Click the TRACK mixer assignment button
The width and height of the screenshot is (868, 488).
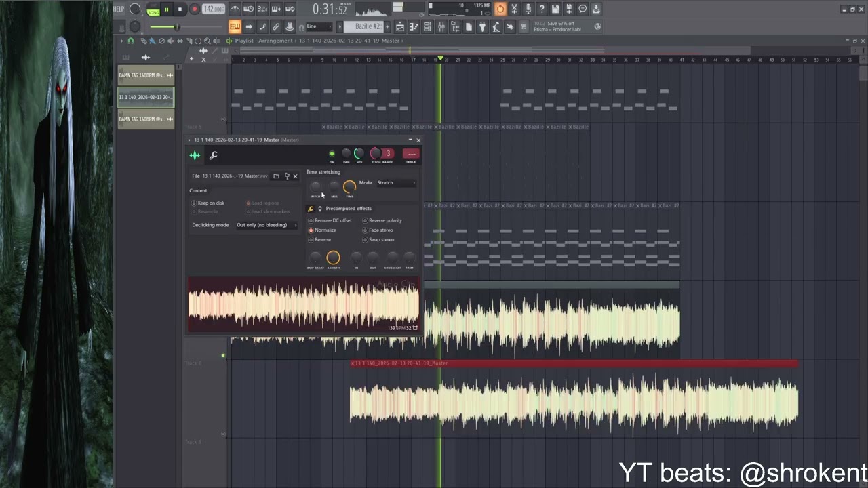411,153
